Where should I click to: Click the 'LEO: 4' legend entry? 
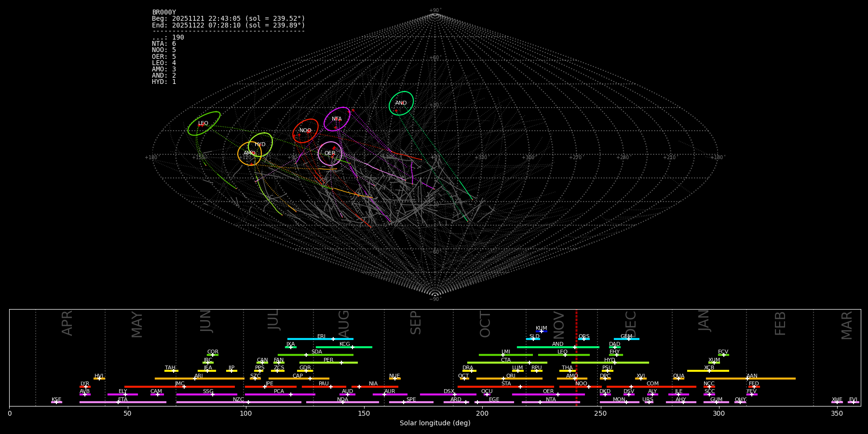pyautogui.click(x=164, y=63)
